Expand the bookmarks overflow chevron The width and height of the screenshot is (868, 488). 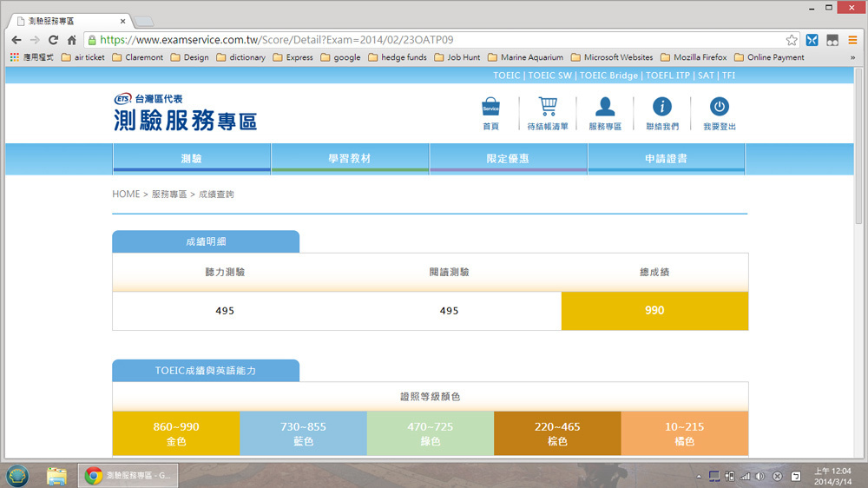[x=852, y=57]
